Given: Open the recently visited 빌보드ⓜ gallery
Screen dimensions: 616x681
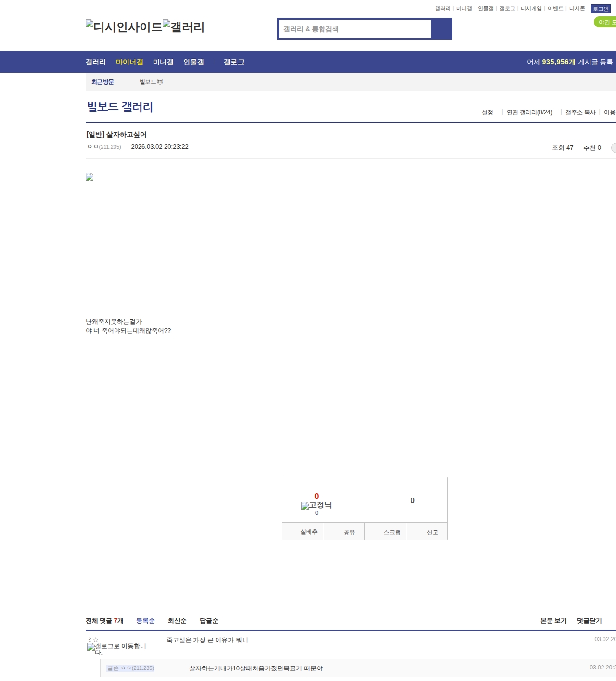Looking at the screenshot, I should pos(151,82).
